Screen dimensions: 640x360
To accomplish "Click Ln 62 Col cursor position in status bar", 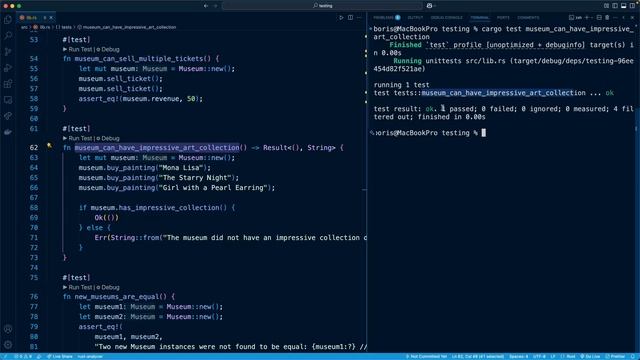I will tap(478, 356).
